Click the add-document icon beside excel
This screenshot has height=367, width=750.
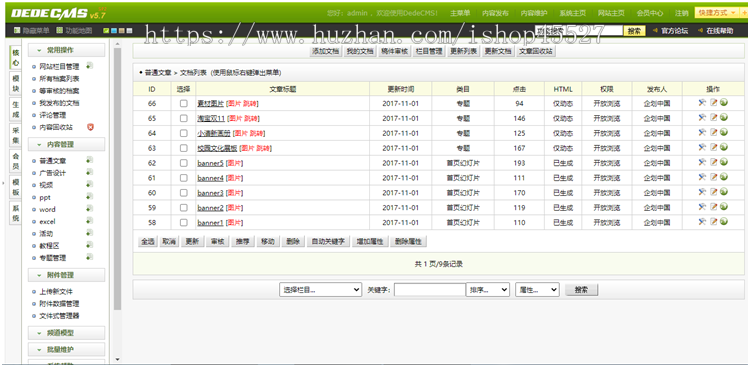[89, 221]
